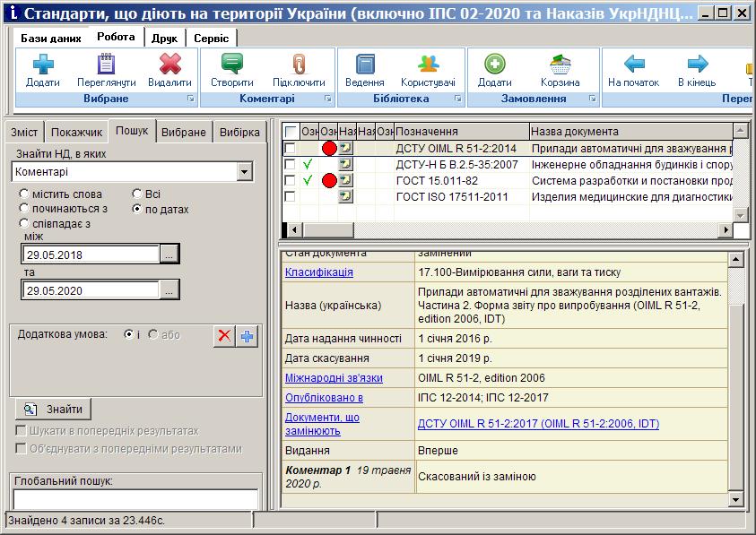Screen dimensions: 756x535
Task: Click the green plus Додати order icon
Action: click(x=495, y=65)
